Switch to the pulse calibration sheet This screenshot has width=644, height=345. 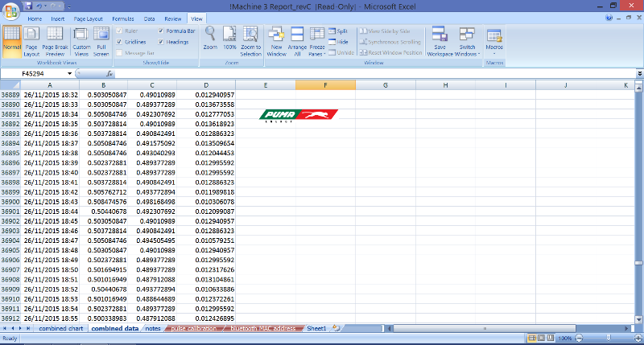pos(193,329)
